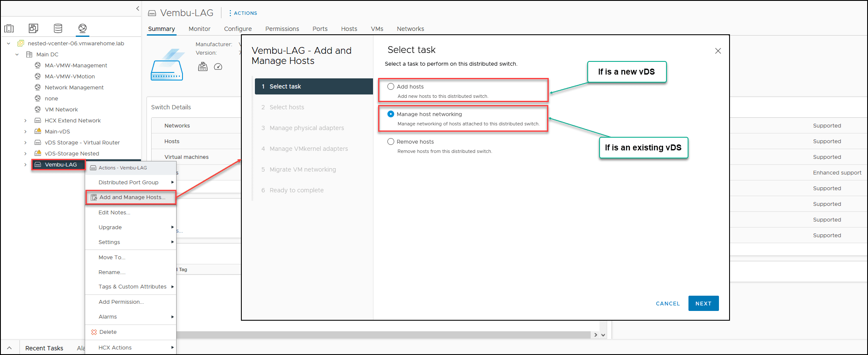Click the VM Network icon
The height and width of the screenshot is (355, 868).
[38, 109]
